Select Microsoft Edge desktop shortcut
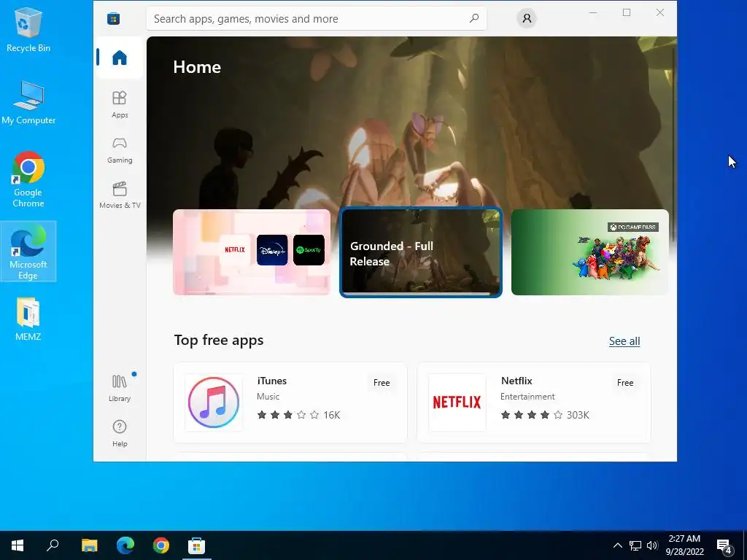747x560 pixels. [x=28, y=251]
